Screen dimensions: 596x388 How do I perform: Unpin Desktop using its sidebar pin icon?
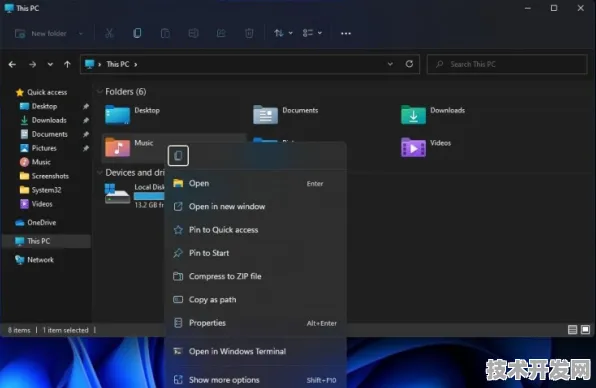click(86, 106)
